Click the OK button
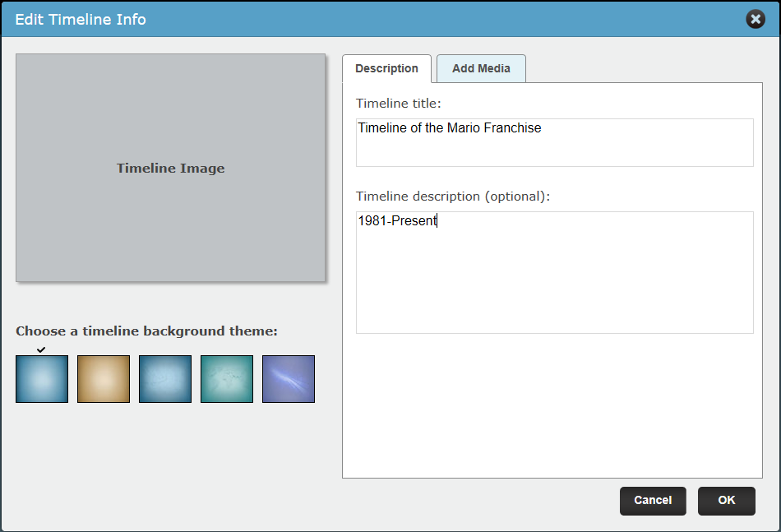Viewport: 781px width, 532px height. click(726, 501)
